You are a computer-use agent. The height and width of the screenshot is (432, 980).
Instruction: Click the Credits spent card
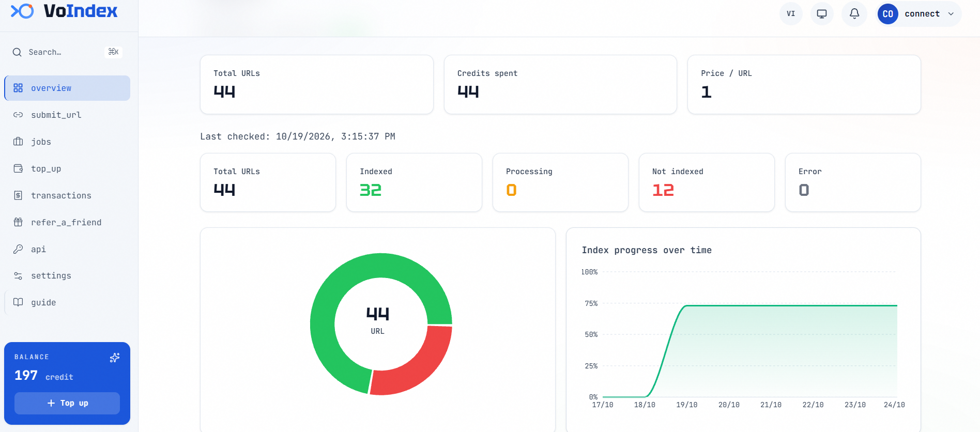click(x=560, y=84)
